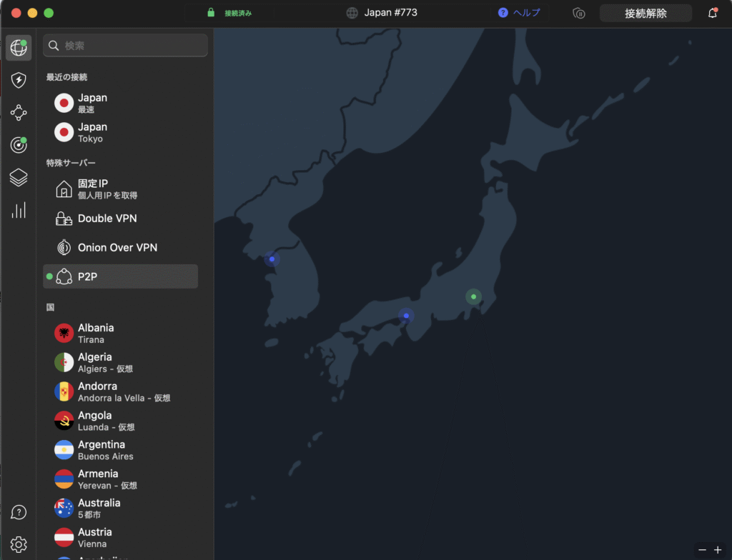Select the P2P specialty server row
732x560 pixels.
click(x=120, y=276)
